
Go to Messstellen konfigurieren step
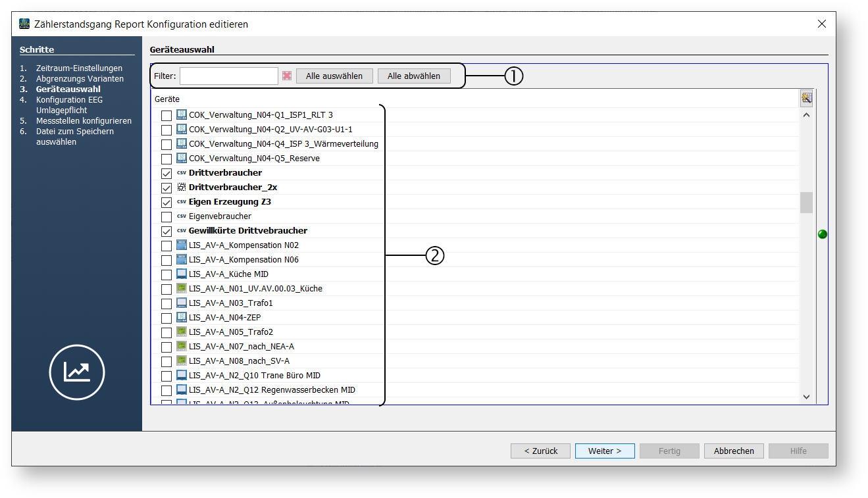click(x=84, y=121)
